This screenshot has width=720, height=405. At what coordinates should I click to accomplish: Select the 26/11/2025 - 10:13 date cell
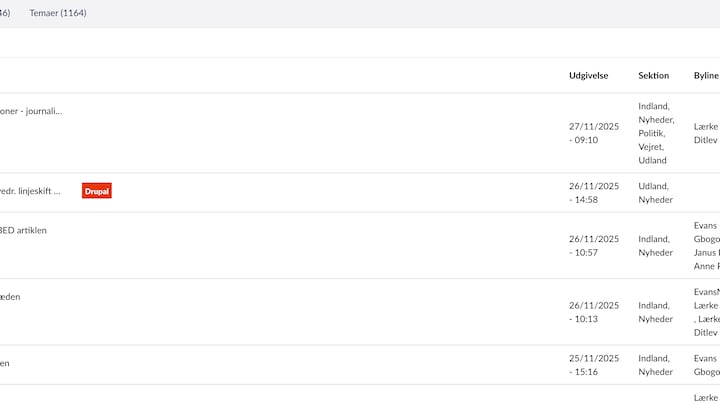(594, 312)
